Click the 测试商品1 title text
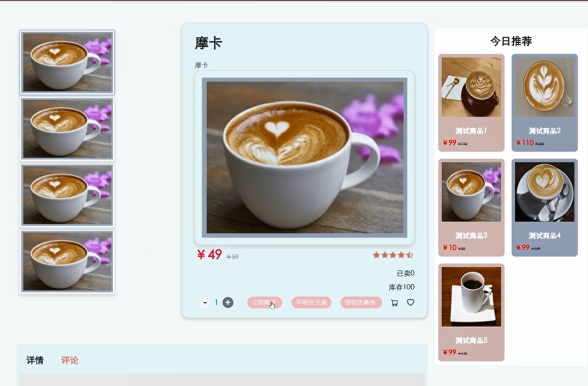Image resolution: width=588 pixels, height=386 pixels. (x=471, y=130)
